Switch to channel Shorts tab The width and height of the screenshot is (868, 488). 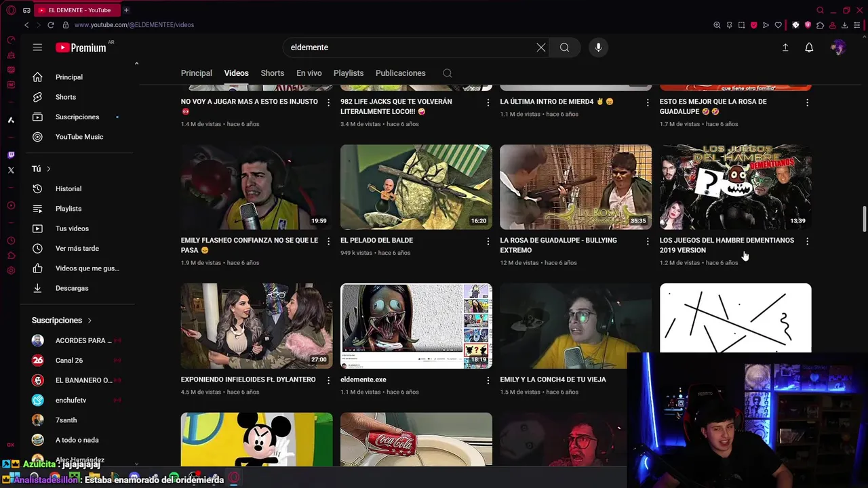(272, 73)
